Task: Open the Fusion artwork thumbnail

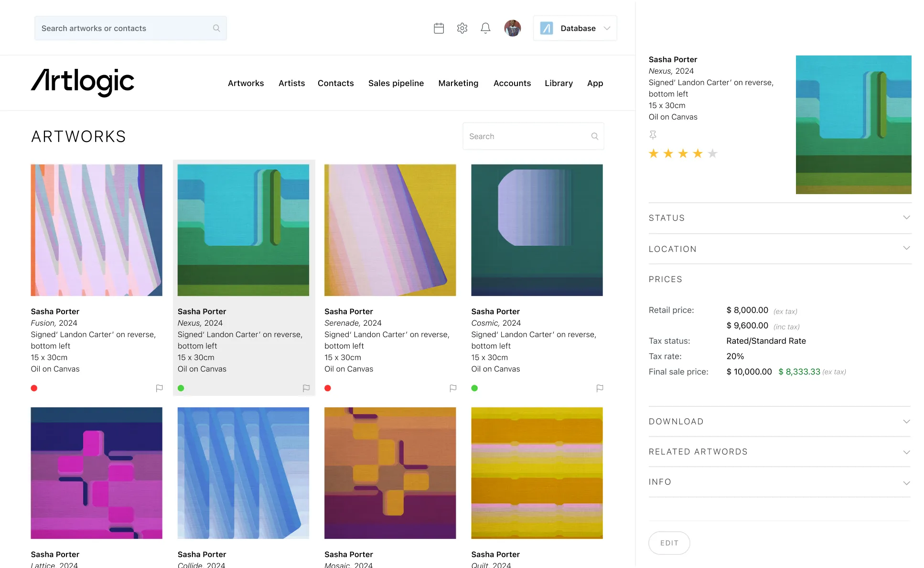Action: click(x=97, y=230)
